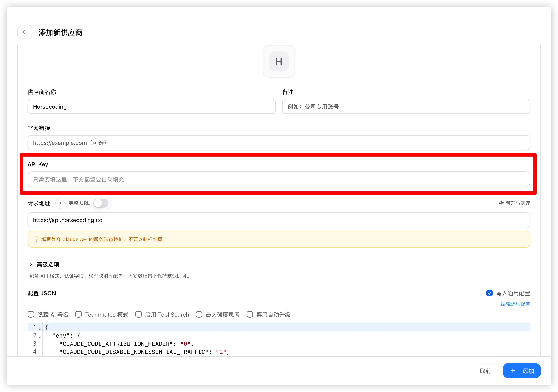Enable the 禁用自动升级 checkbox
The width and height of the screenshot is (558, 392).
click(250, 315)
